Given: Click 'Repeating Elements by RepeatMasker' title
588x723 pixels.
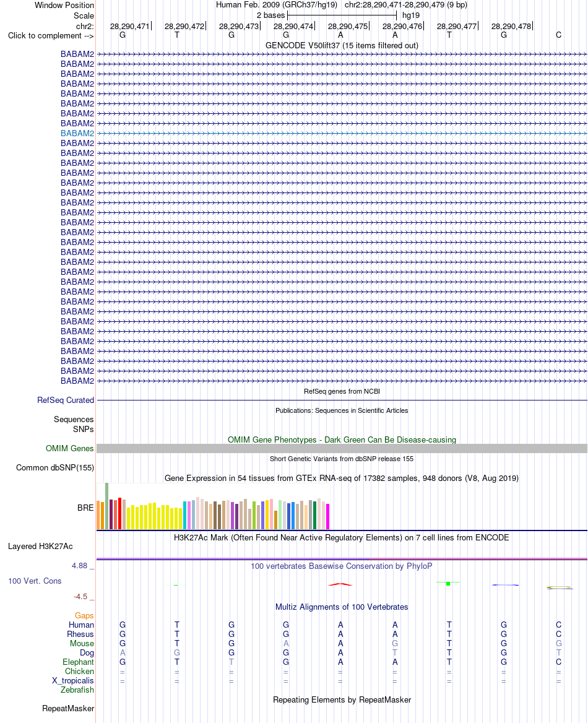Looking at the screenshot, I should tap(342, 700).
